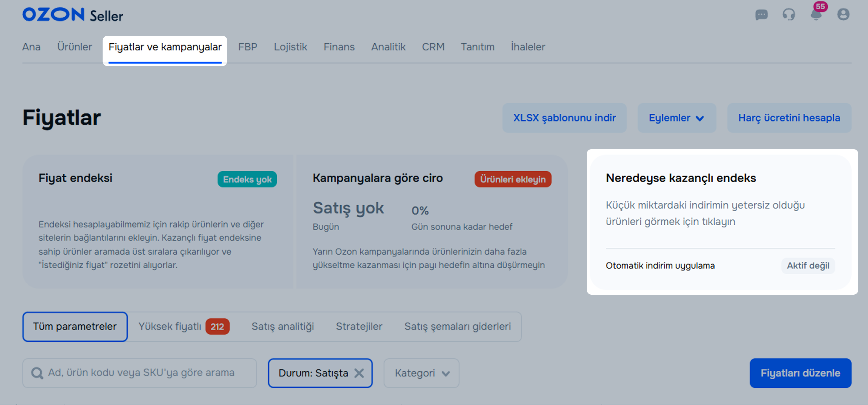Screen dimensions: 868x405
Task: Select the Fiyatlar ve kampanyalar tab
Action: coord(165,47)
